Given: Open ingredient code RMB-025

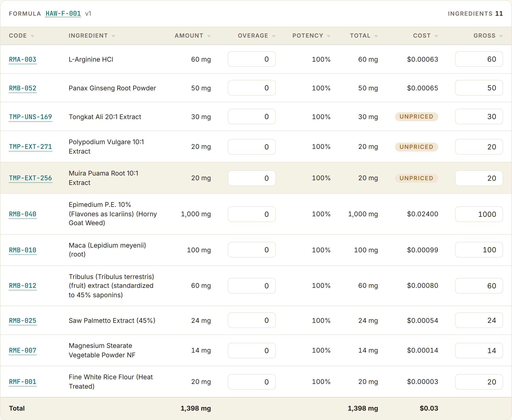Looking at the screenshot, I should [x=23, y=321].
